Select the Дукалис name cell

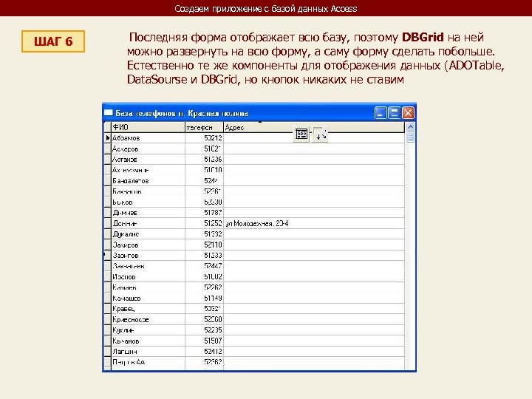(149, 233)
